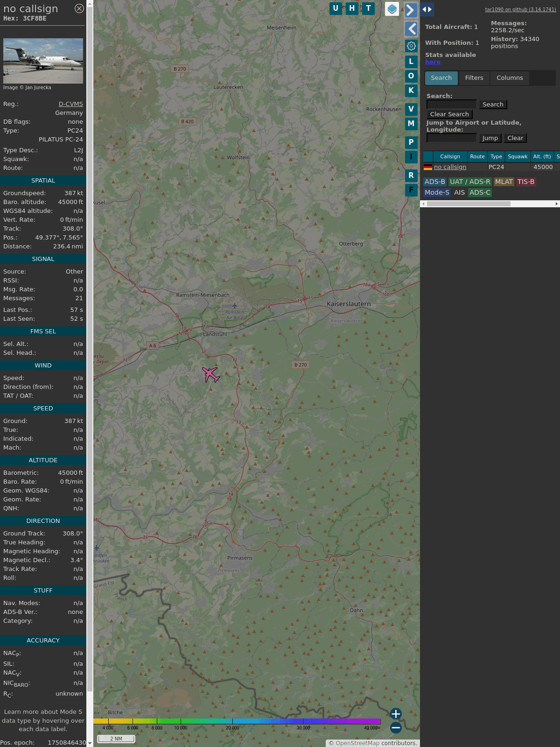Click the Clear Search button
560x747 pixels.
pyautogui.click(x=449, y=114)
